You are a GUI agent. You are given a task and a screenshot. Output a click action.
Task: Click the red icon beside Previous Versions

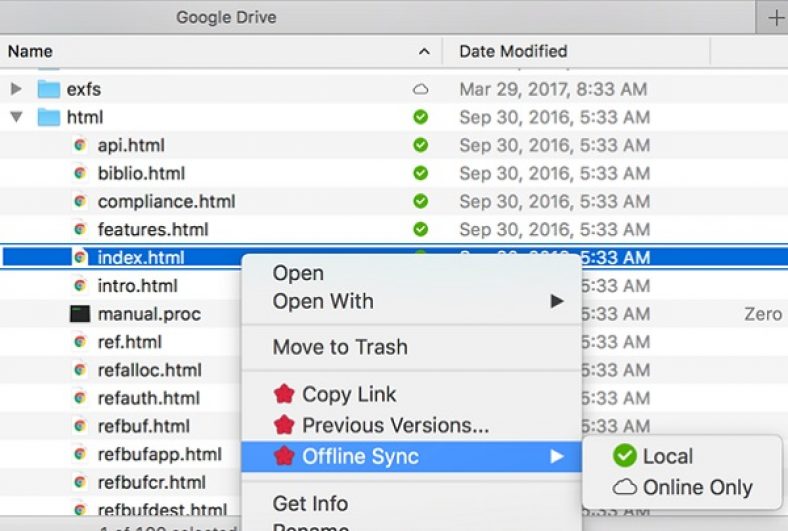click(x=284, y=426)
